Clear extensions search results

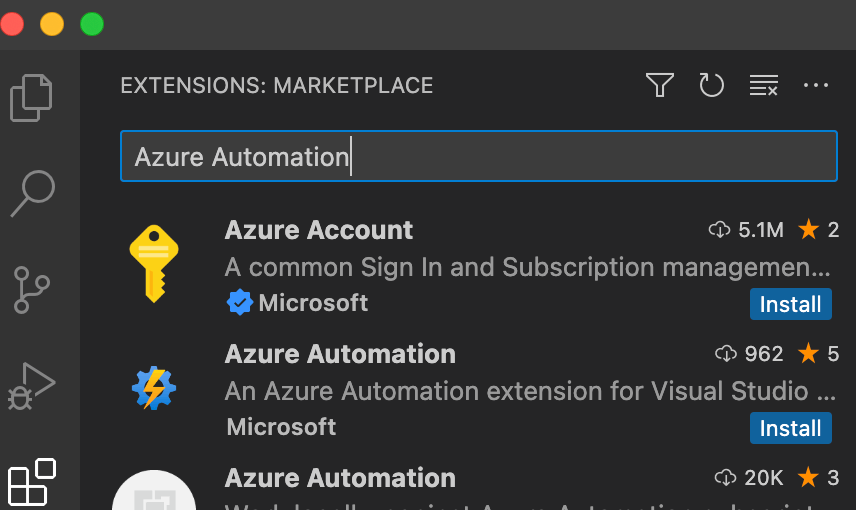[x=764, y=86]
